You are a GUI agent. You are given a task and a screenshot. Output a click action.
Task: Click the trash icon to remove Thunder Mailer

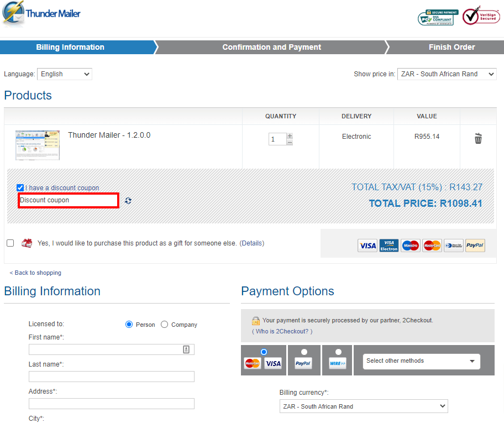coord(478,139)
